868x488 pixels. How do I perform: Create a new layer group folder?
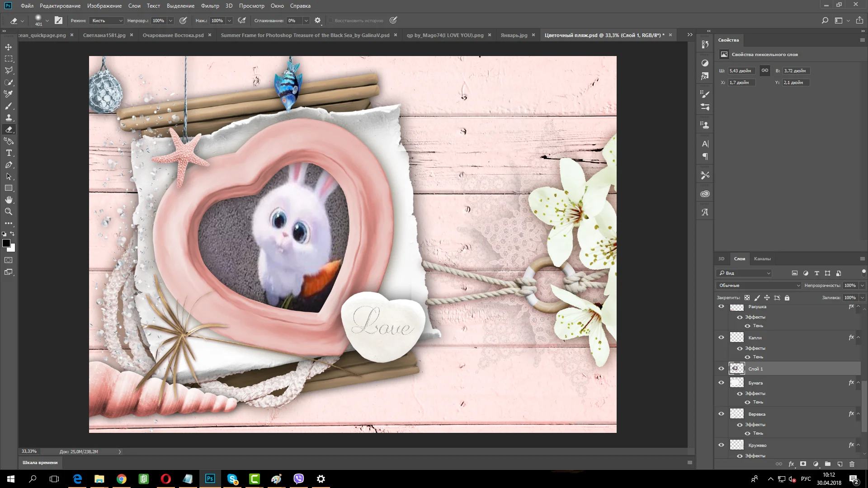click(827, 464)
